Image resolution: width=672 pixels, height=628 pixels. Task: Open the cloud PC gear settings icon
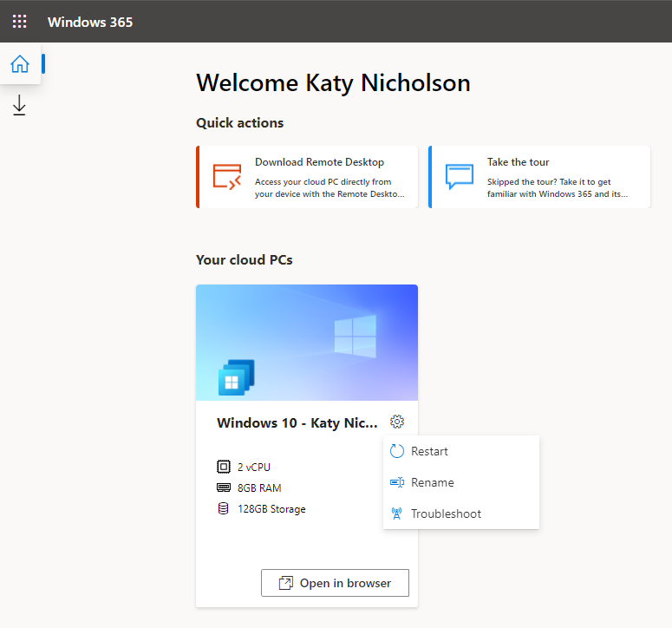tap(397, 422)
